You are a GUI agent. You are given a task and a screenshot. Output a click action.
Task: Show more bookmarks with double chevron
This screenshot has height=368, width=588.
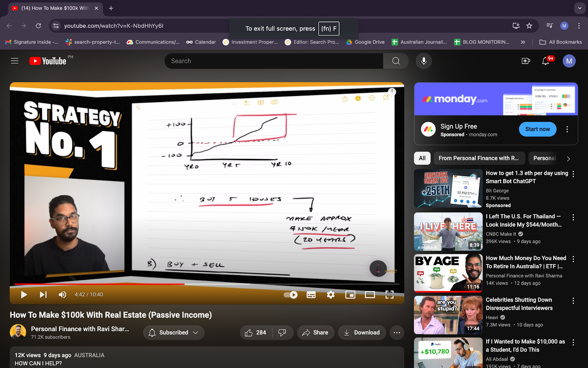click(523, 42)
